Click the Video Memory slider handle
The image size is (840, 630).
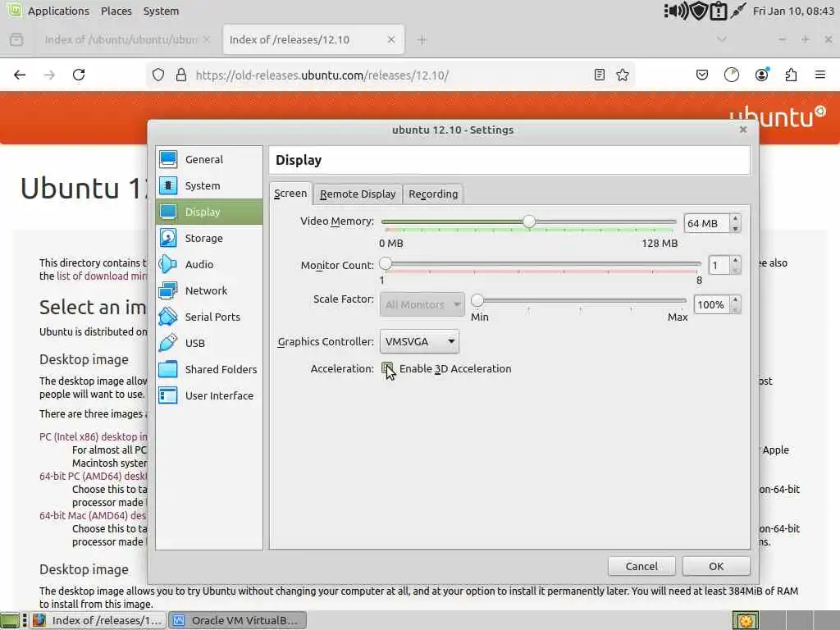pyautogui.click(x=529, y=221)
